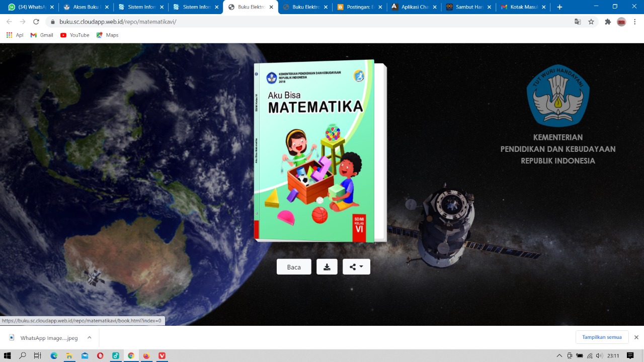Open the Extensions puzzle icon
644x362 pixels.
pos(608,22)
